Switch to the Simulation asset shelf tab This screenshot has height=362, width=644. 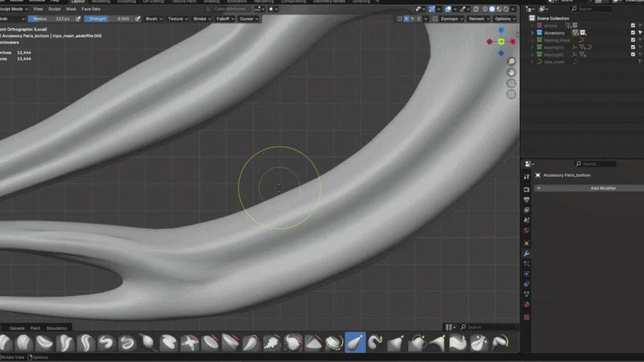[56, 328]
